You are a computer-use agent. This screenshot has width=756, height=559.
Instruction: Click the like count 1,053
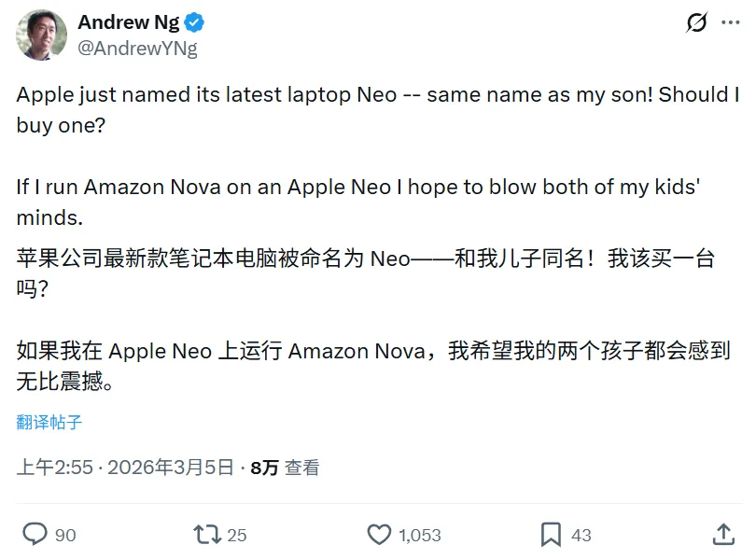(419, 535)
